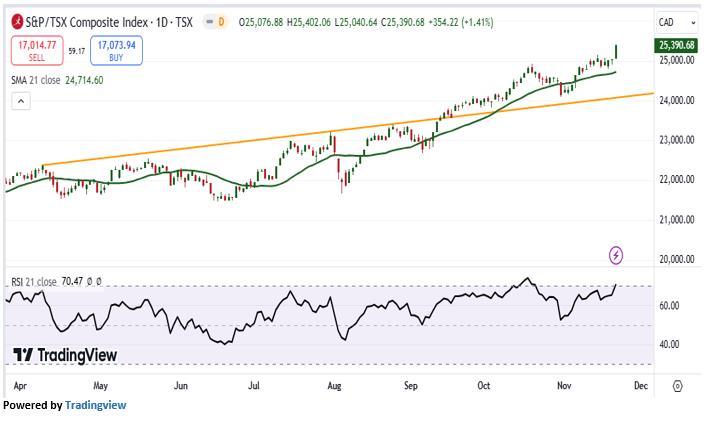This screenshot has width=710, height=424.
Task: Click the BUY 17,073.94 button
Action: [116, 50]
